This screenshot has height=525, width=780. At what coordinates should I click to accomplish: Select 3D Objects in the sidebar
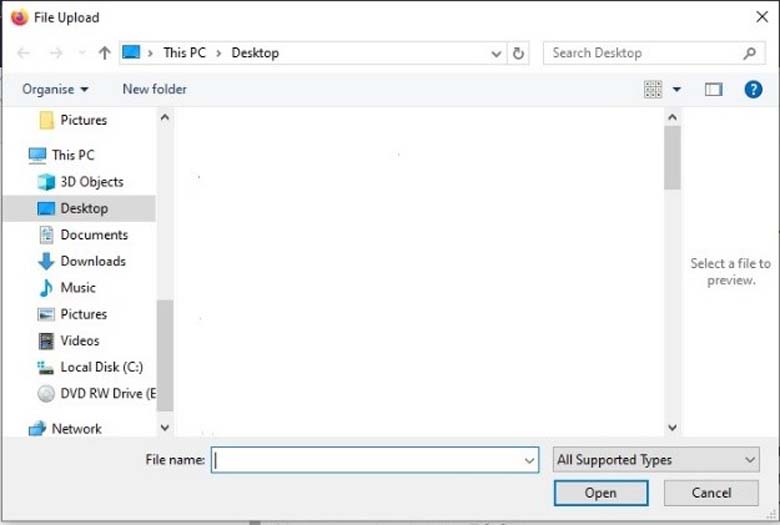tap(91, 182)
